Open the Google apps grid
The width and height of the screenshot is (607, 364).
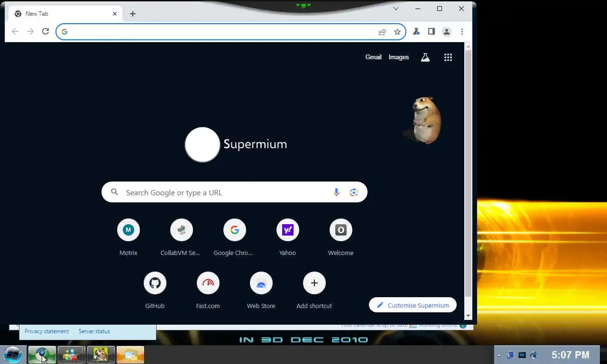pyautogui.click(x=448, y=57)
